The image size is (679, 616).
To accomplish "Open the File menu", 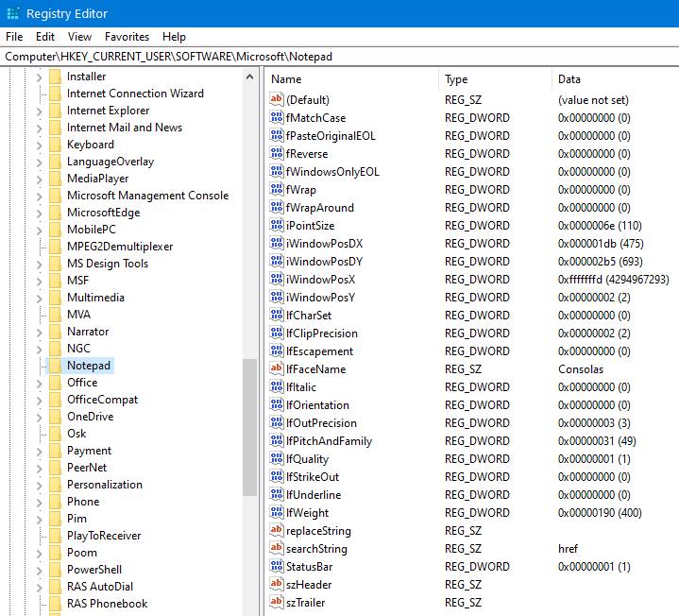I will (x=14, y=37).
